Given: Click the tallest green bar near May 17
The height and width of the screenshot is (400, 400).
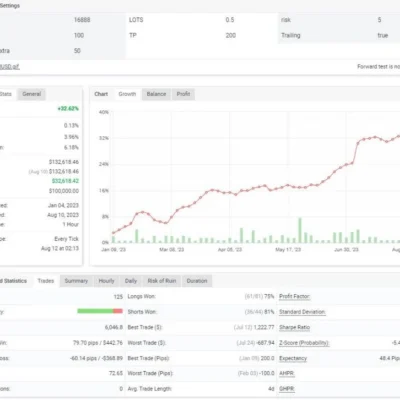Looking at the screenshot, I should [x=300, y=230].
